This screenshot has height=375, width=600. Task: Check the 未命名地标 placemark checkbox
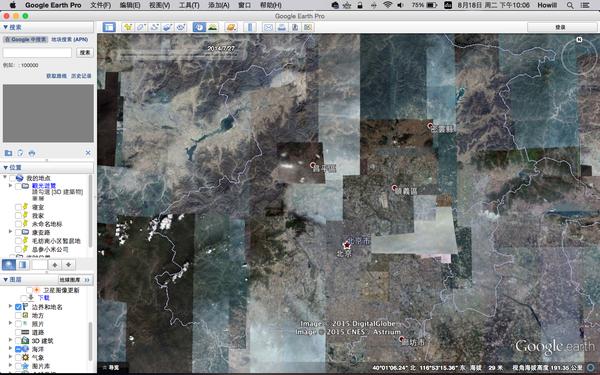click(x=18, y=224)
